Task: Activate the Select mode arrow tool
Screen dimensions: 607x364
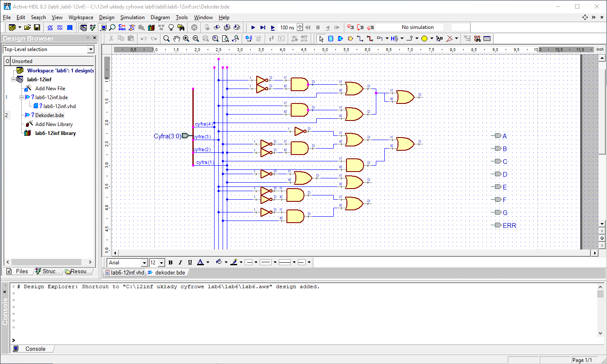Action: click(321, 39)
